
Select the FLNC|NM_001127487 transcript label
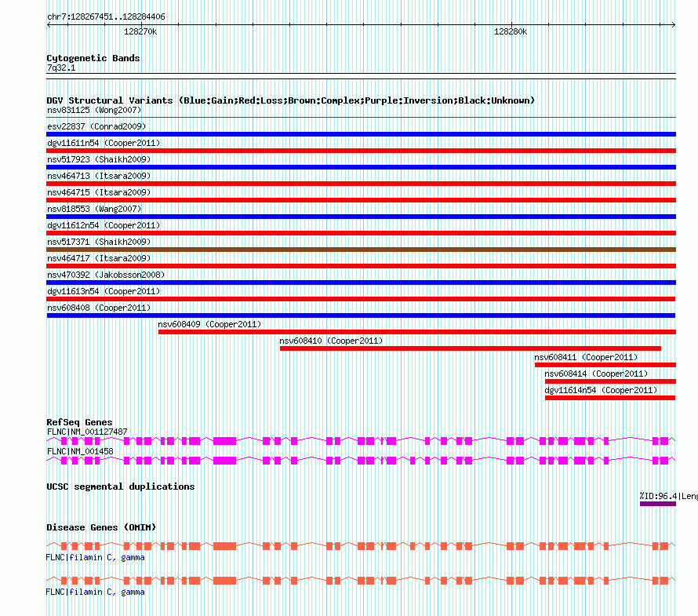click(x=87, y=432)
